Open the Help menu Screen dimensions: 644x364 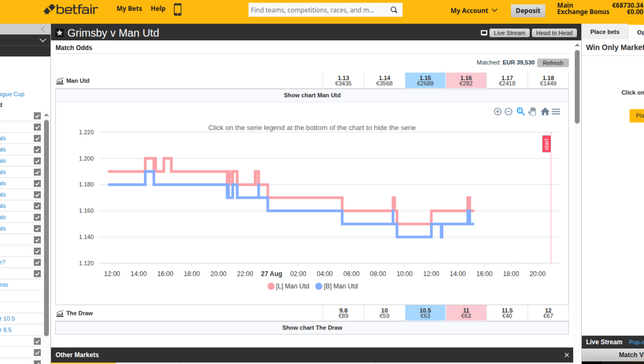158,9
